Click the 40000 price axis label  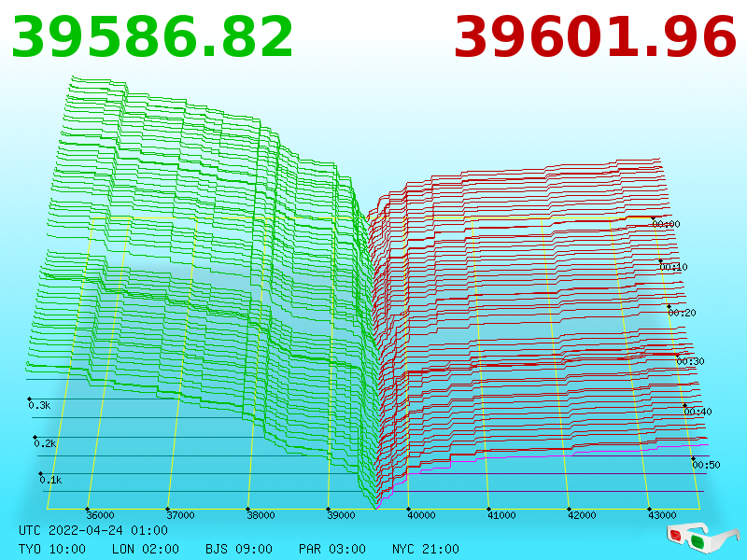click(421, 515)
